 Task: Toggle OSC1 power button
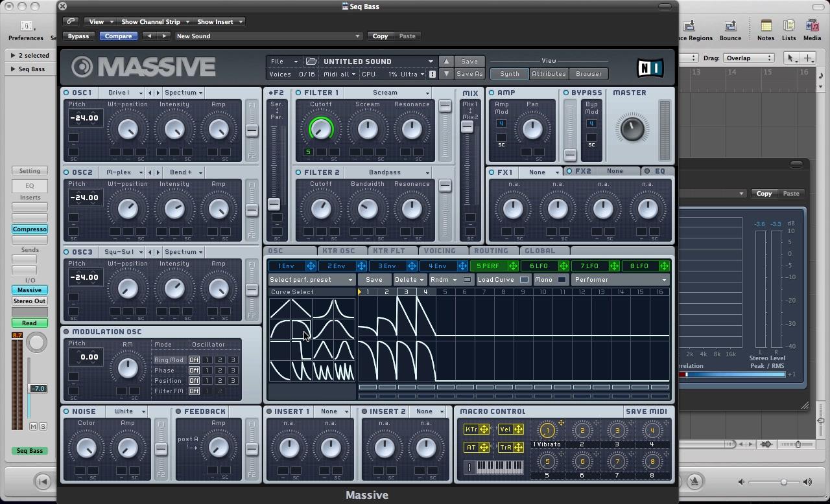tap(66, 93)
